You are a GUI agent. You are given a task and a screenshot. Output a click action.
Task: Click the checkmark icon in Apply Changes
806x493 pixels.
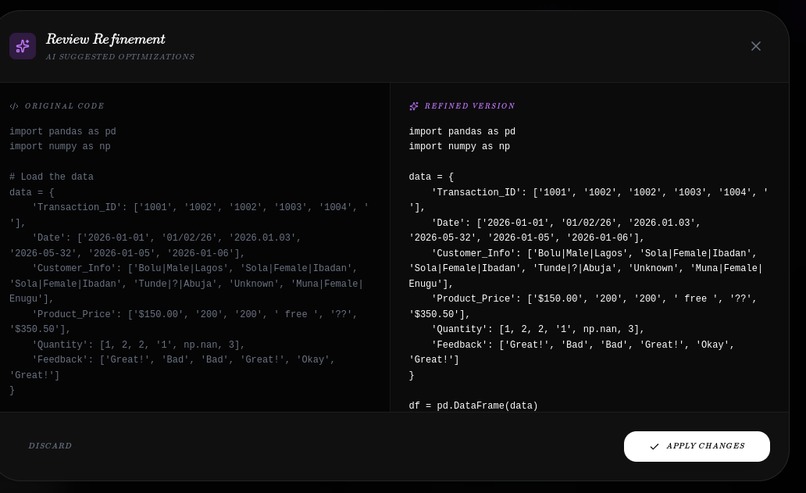(654, 446)
